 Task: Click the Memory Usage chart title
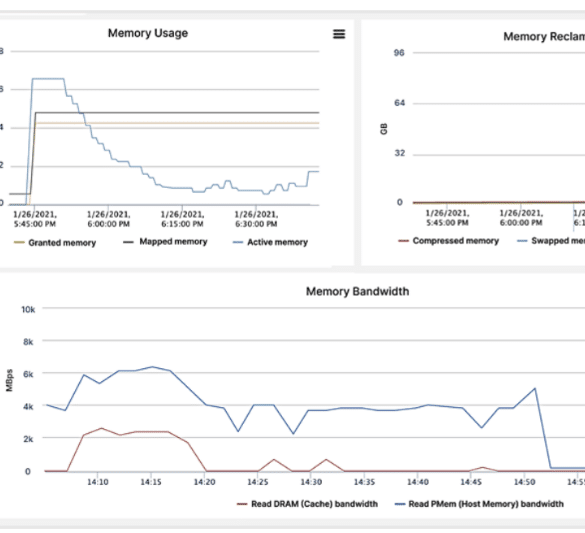(148, 33)
